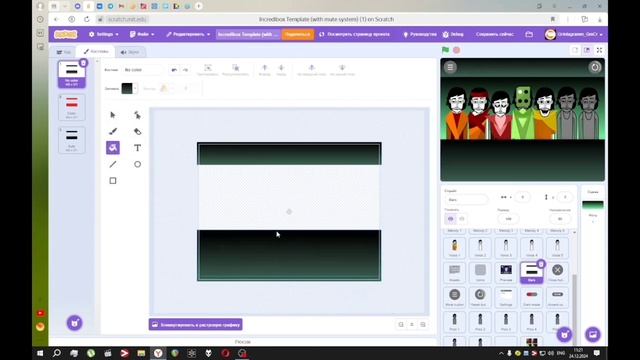
Task: Click reset button on the stage
Action: click(595, 67)
